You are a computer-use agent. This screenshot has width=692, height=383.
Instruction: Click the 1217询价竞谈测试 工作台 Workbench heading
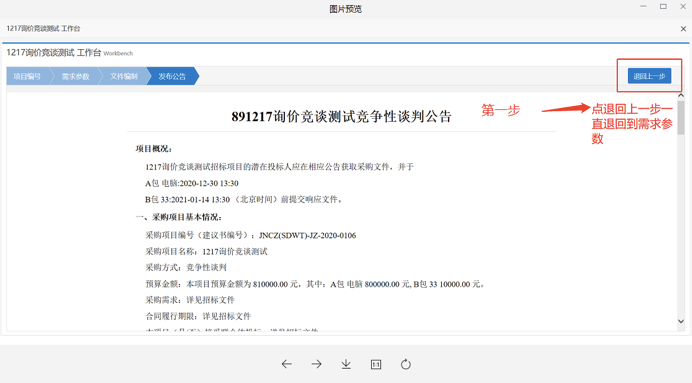pyautogui.click(x=69, y=53)
